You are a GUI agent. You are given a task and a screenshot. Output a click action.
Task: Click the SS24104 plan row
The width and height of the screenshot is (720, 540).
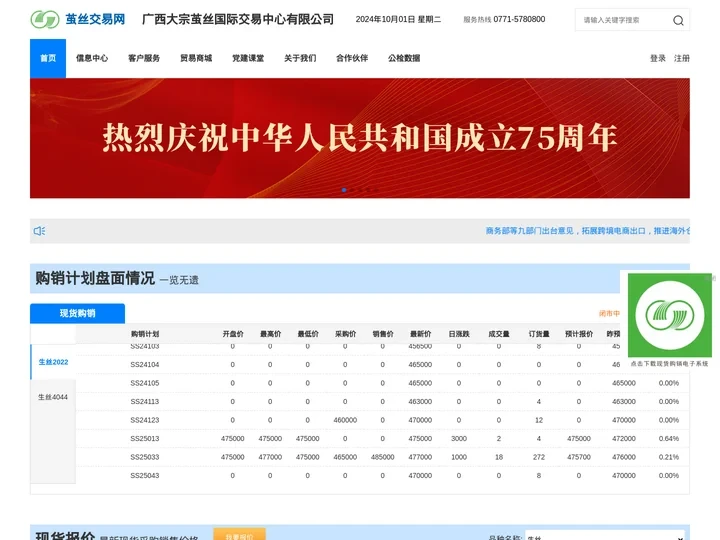(382, 365)
